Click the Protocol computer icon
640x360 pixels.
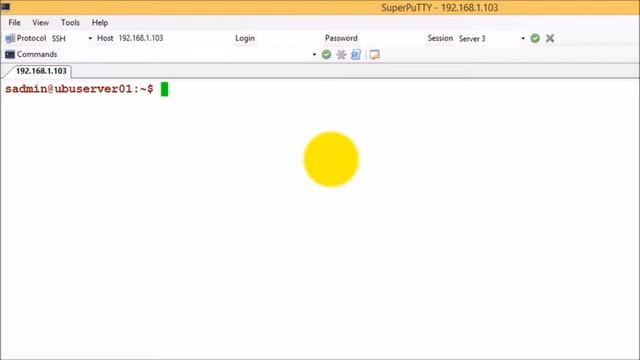10,39
